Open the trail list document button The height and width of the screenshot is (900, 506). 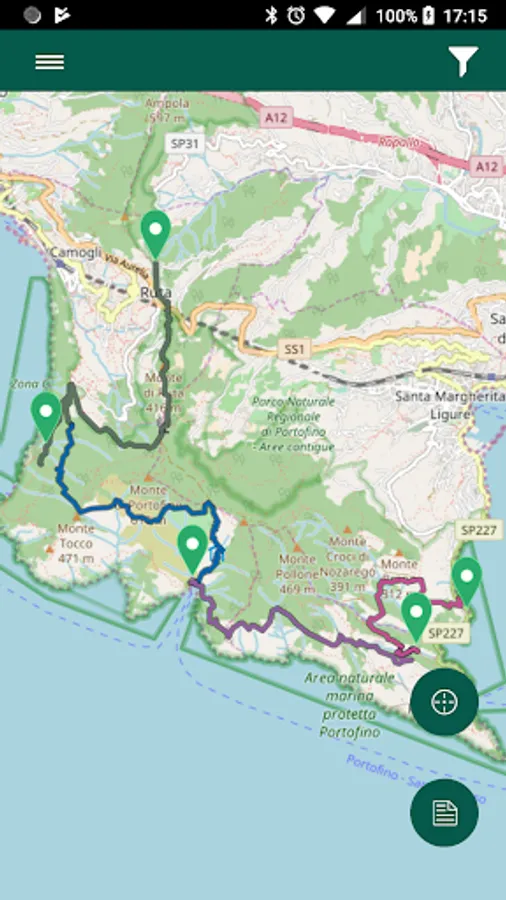(x=444, y=812)
